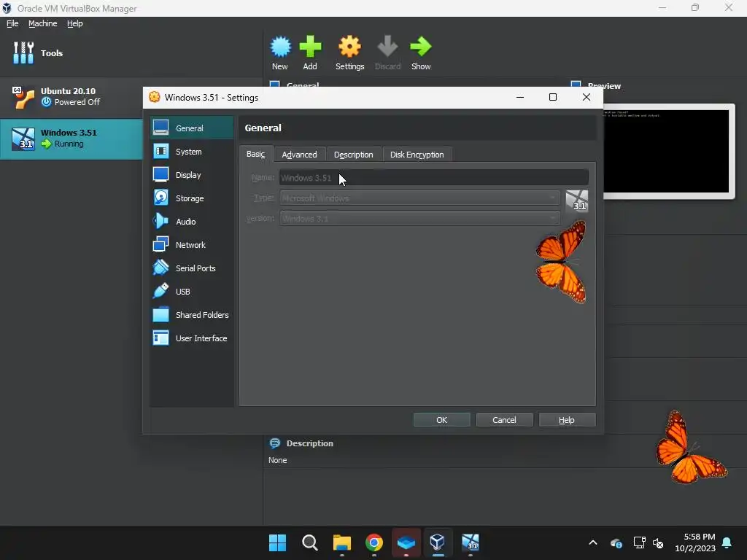Screen dimensions: 747x560
Task: Open the Type dropdown (Microsoft Windows)
Action: [x=419, y=198]
